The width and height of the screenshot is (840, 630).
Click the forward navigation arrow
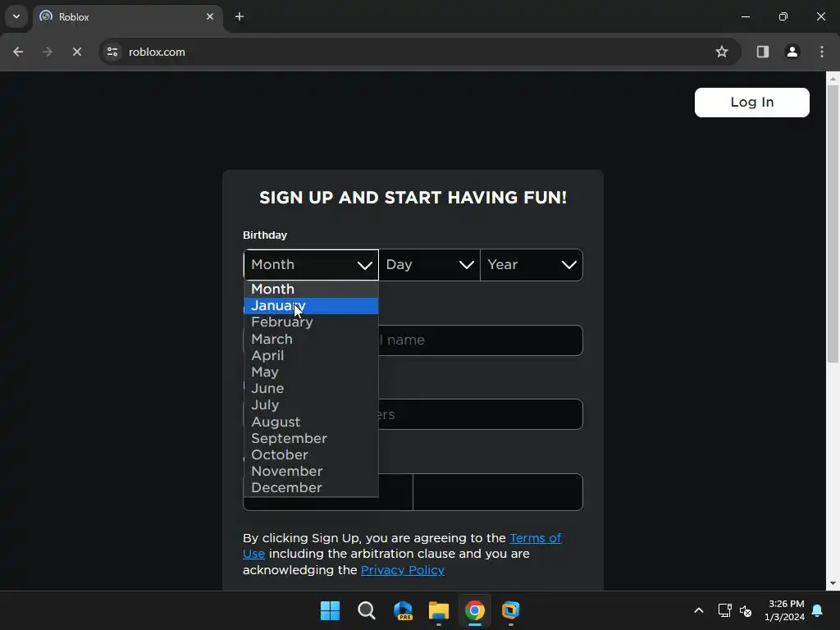47,52
